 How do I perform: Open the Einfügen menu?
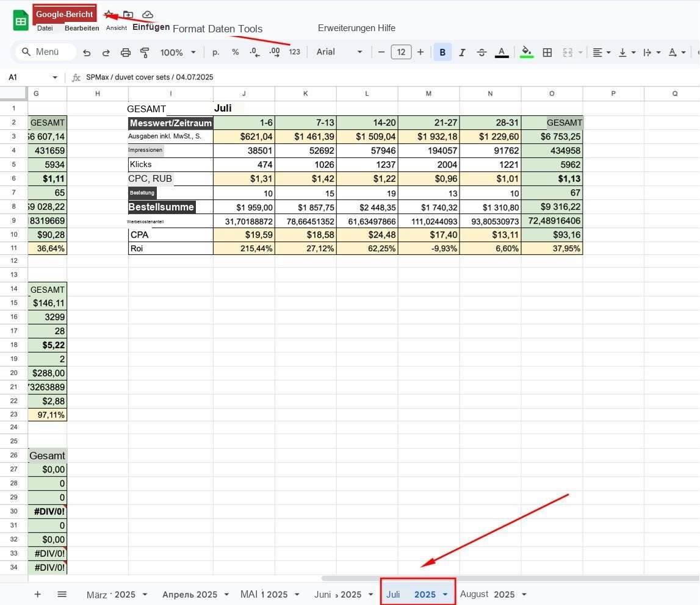pos(151,27)
